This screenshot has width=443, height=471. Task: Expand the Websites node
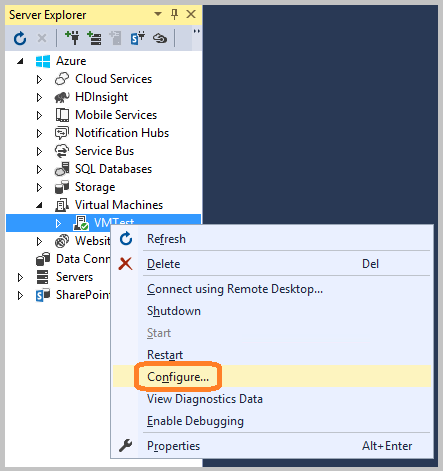[x=39, y=241]
